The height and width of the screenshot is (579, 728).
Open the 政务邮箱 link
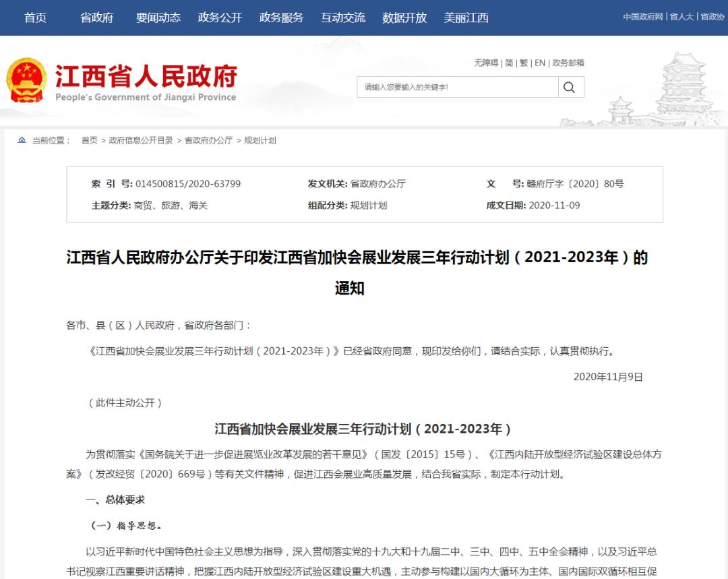tap(568, 63)
